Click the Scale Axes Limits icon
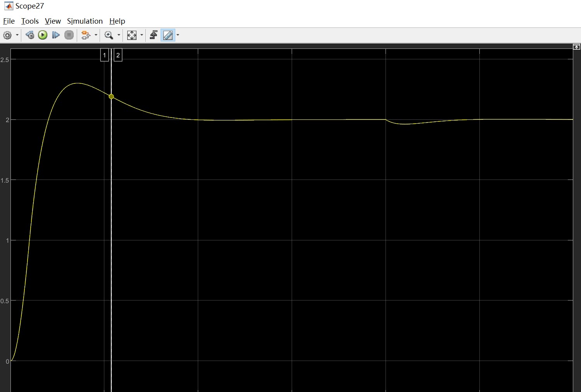The width and height of the screenshot is (581, 392). coord(132,35)
